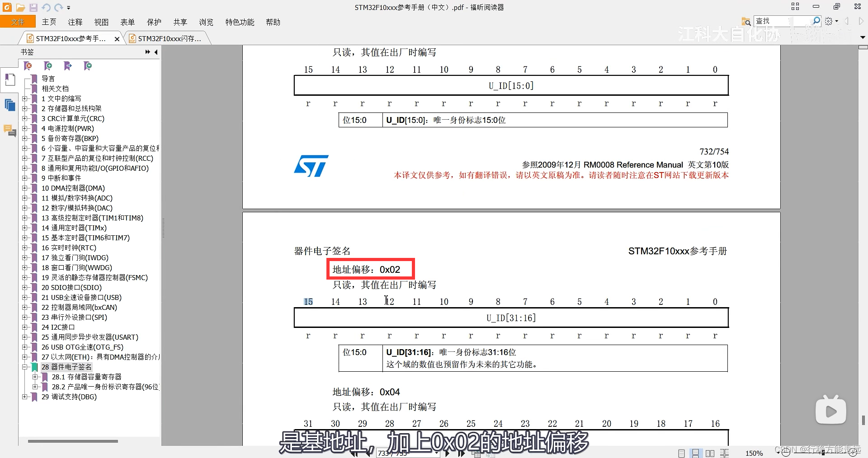Click the set bookmark destination icon
The image size is (868, 458).
68,66
